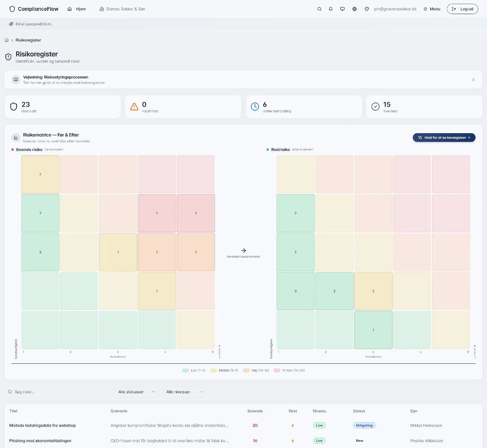Click the clock icon on 'Under behandling' card
487x448 pixels.
(x=255, y=107)
